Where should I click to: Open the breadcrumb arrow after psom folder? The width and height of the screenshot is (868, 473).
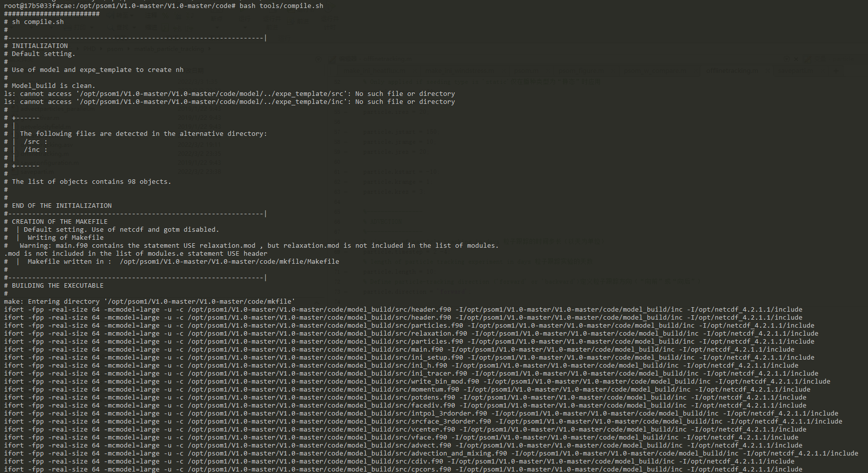tap(128, 49)
